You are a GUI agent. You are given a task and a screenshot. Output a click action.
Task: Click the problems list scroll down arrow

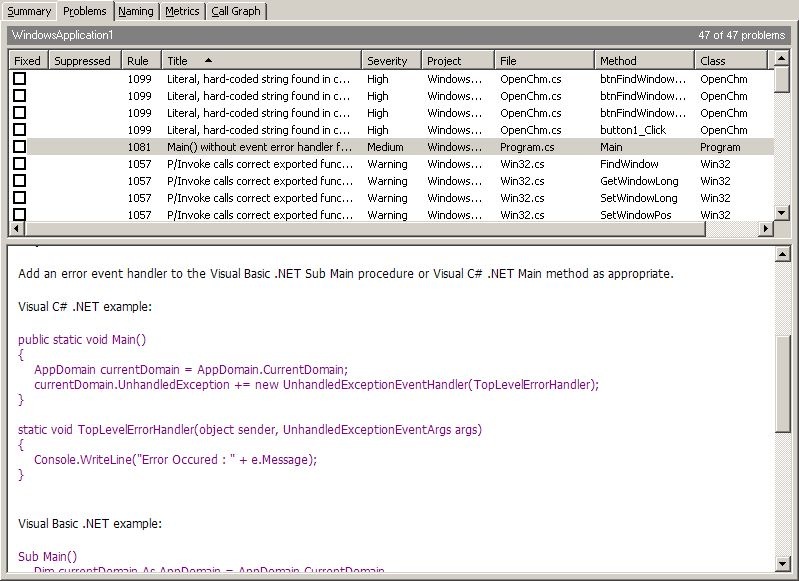783,213
